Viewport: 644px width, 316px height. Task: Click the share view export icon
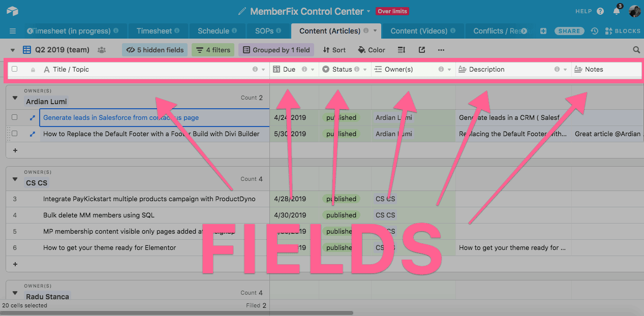click(422, 50)
